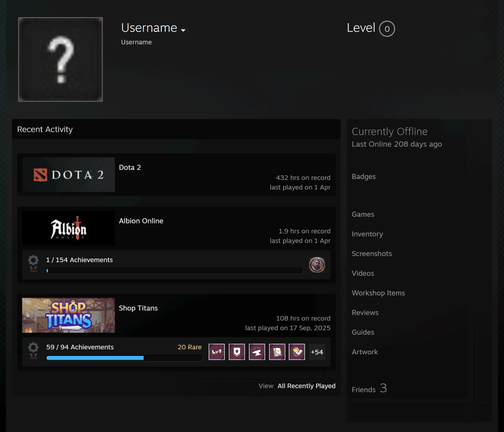Click the Shop Titans game title
504x432 pixels.
[138, 308]
